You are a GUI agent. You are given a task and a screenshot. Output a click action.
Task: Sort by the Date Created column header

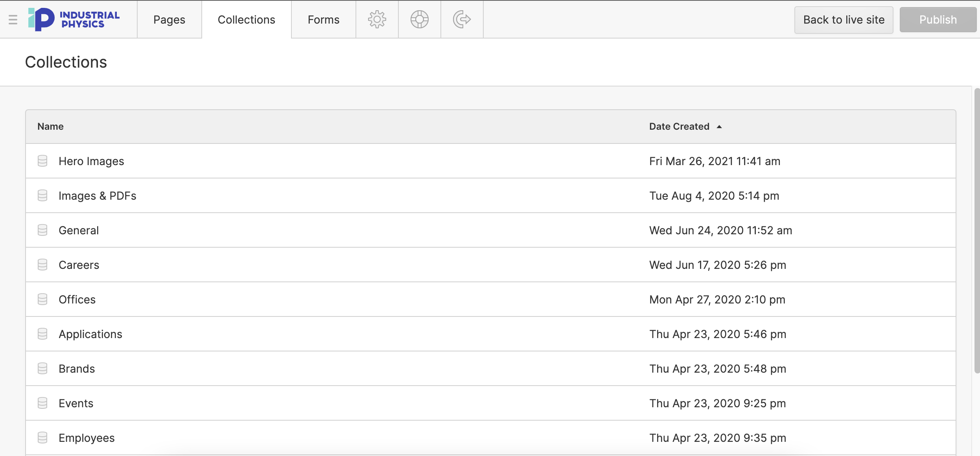679,127
